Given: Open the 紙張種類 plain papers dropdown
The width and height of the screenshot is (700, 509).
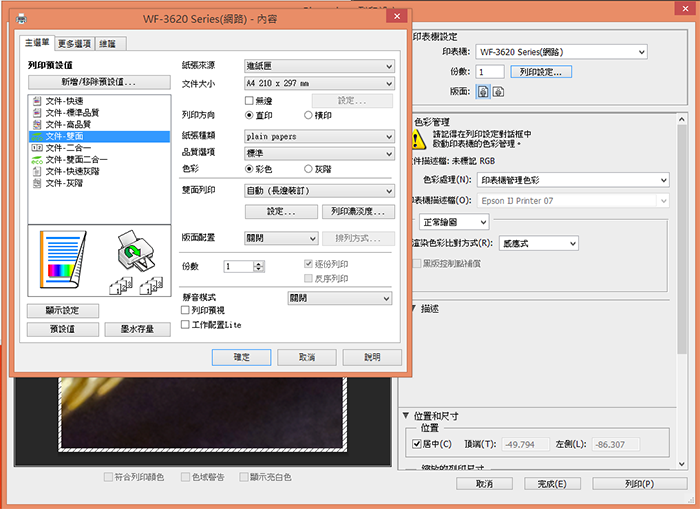Looking at the screenshot, I should [x=319, y=136].
